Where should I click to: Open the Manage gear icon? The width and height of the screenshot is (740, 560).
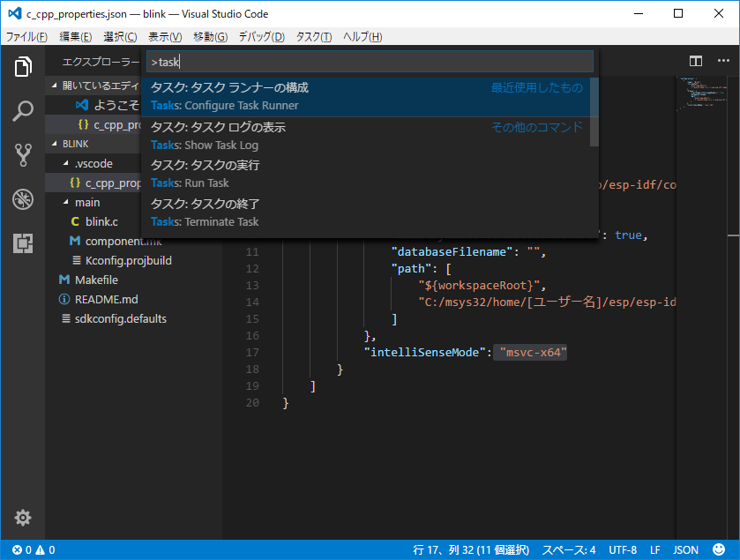pyautogui.click(x=23, y=518)
